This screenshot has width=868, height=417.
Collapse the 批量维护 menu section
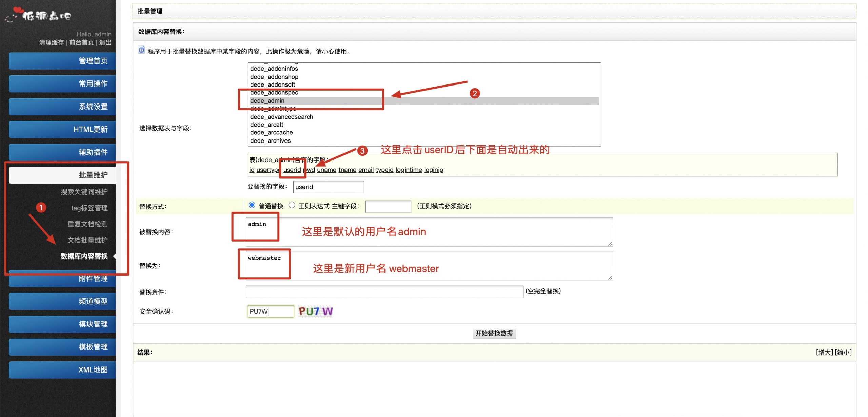62,175
